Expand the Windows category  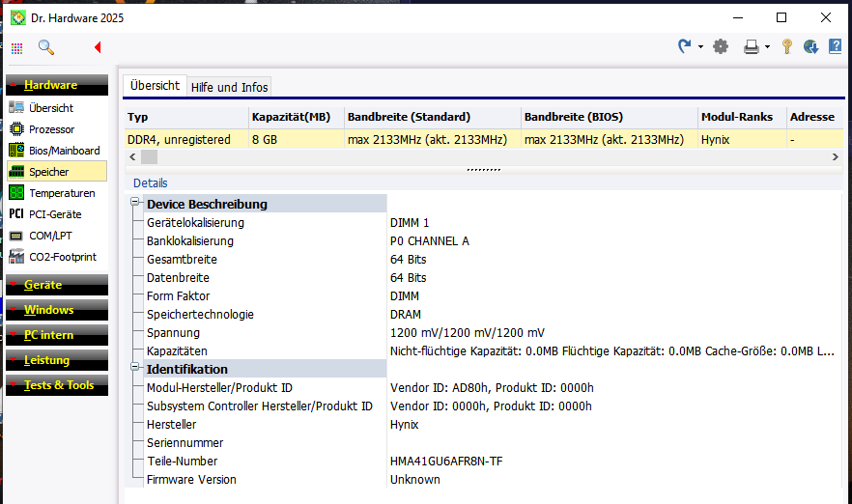pos(57,310)
